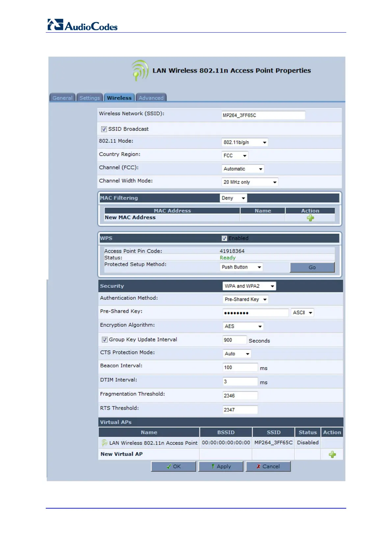Click the green plus icon for New MAC Address
The image size is (392, 554).
310,218
